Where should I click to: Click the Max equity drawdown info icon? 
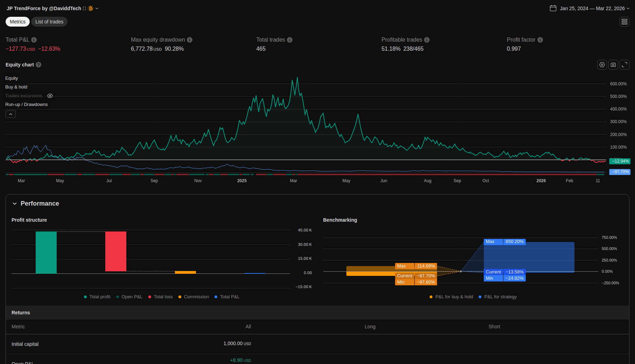(x=190, y=40)
